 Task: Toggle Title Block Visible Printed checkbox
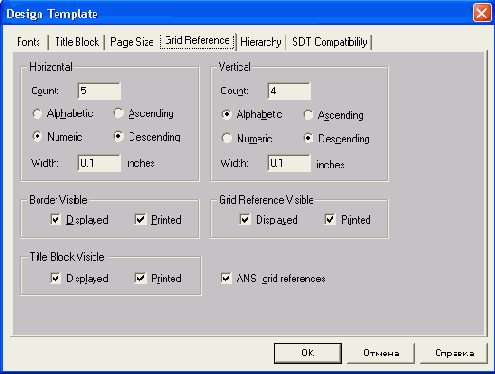[x=140, y=278]
